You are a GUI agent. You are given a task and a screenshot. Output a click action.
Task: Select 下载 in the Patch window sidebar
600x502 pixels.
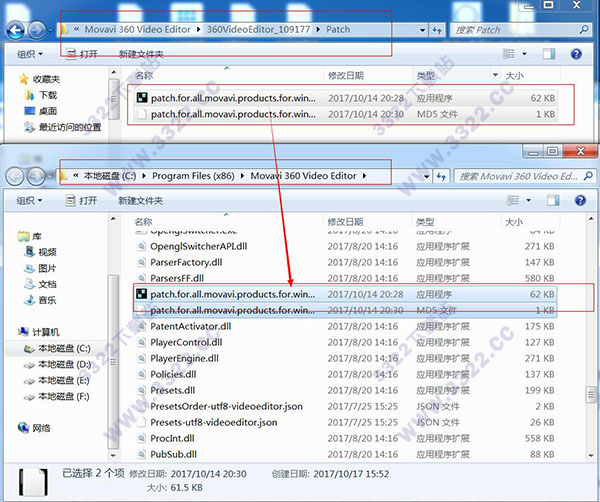(41, 95)
